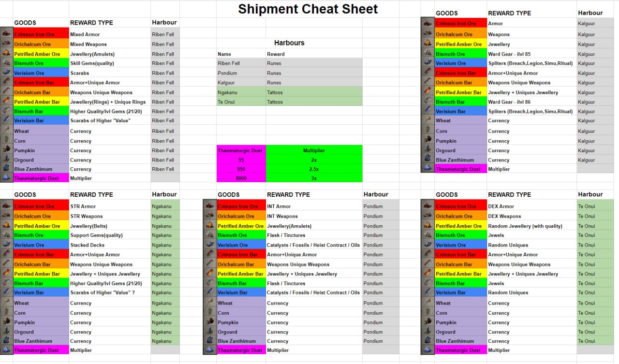The height and width of the screenshot is (364, 619).
Task: Select Orichalcum Bar icon in the Kalguur table
Action: click(x=427, y=82)
